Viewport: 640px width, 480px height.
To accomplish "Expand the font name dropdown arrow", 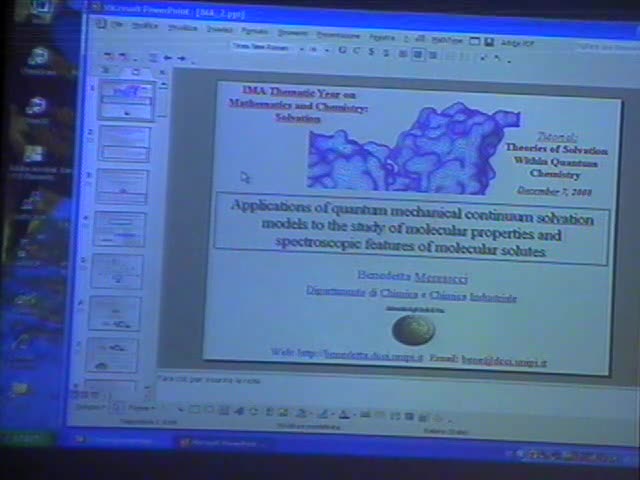I will tap(301, 49).
